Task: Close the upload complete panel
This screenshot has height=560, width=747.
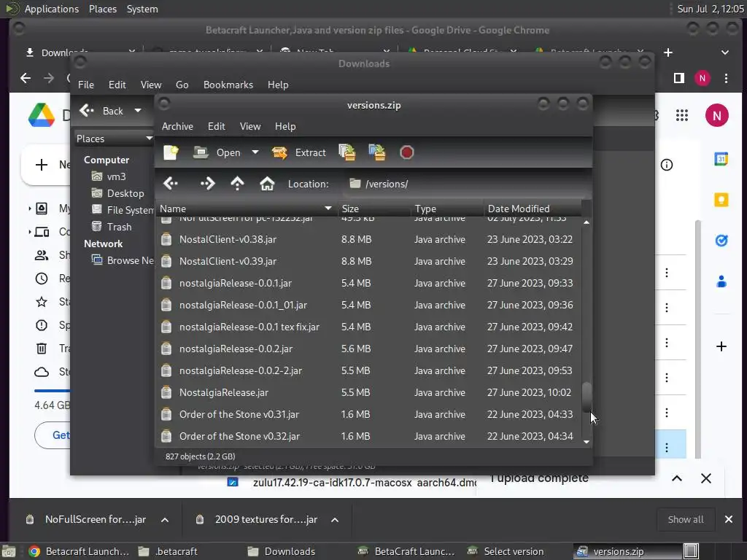Action: 706,478
